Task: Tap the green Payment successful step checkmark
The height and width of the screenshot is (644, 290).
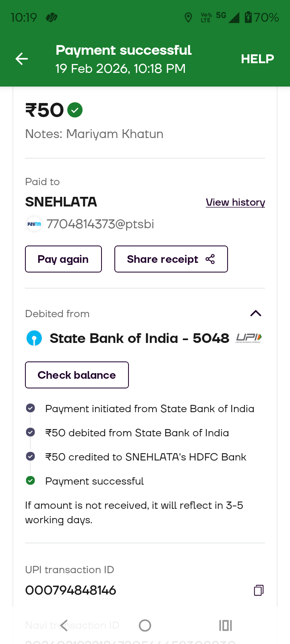Action: pos(30,481)
